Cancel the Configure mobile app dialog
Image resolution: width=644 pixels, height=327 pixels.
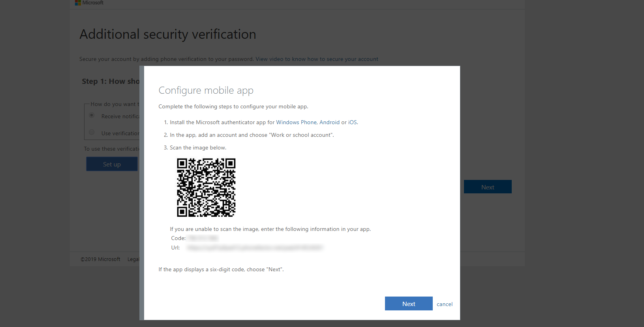pos(445,304)
